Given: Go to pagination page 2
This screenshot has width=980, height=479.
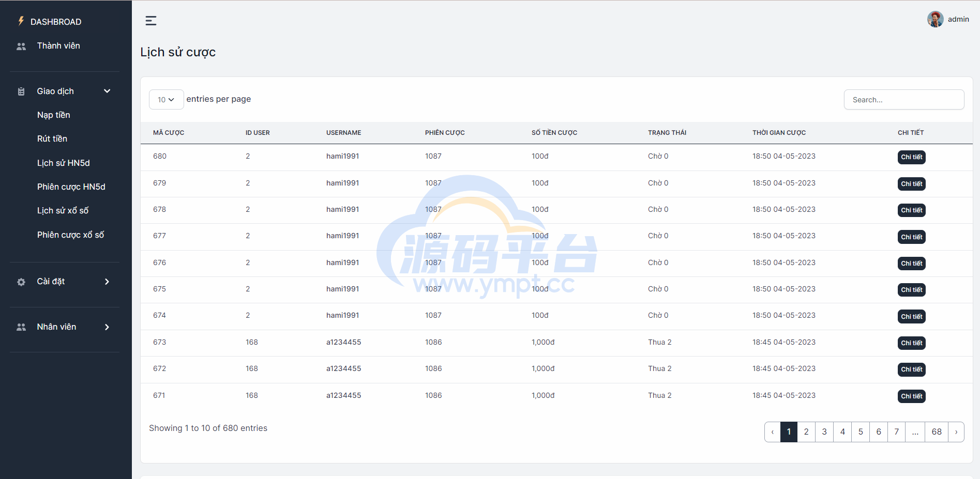Looking at the screenshot, I should (x=806, y=432).
